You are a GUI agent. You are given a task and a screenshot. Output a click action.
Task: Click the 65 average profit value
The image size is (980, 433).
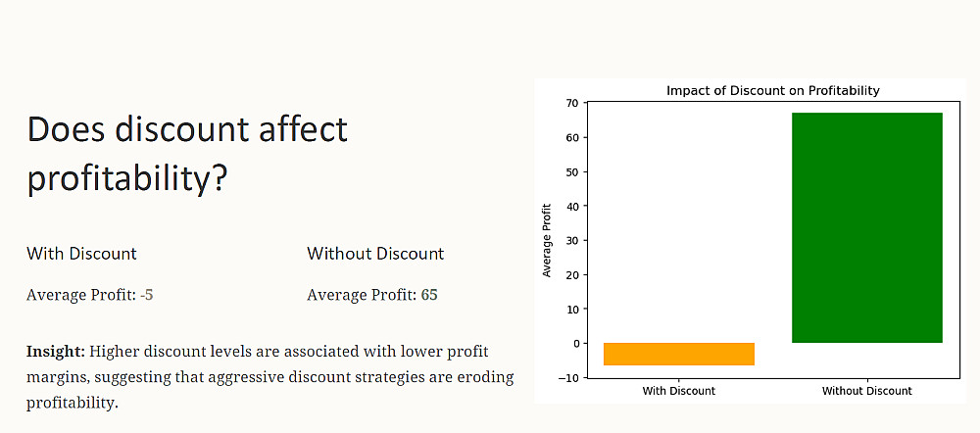[429, 295]
